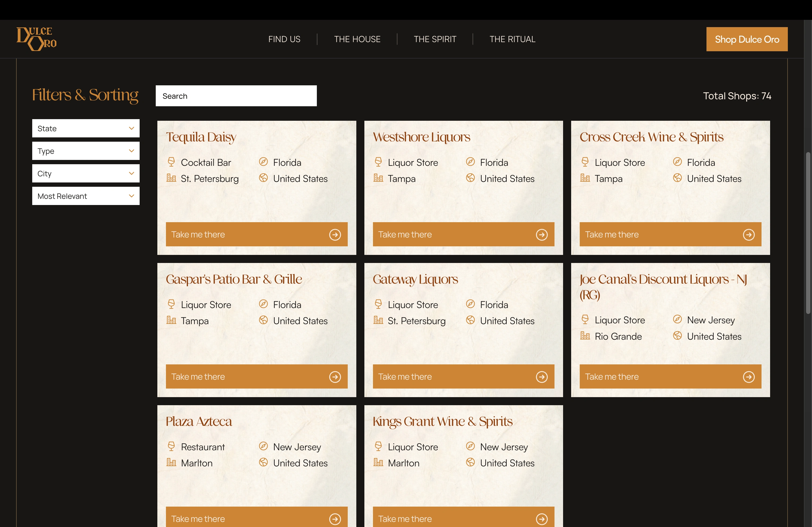This screenshot has width=812, height=527.
Task: Click arrow icon on Joe Canal's card
Action: point(749,377)
